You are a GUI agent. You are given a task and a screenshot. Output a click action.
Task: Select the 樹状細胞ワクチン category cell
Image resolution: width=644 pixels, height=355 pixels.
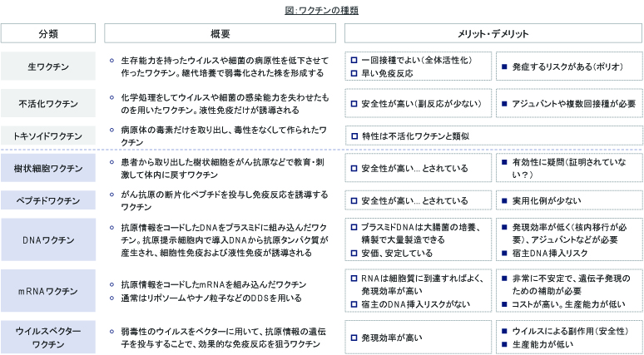[49, 169]
